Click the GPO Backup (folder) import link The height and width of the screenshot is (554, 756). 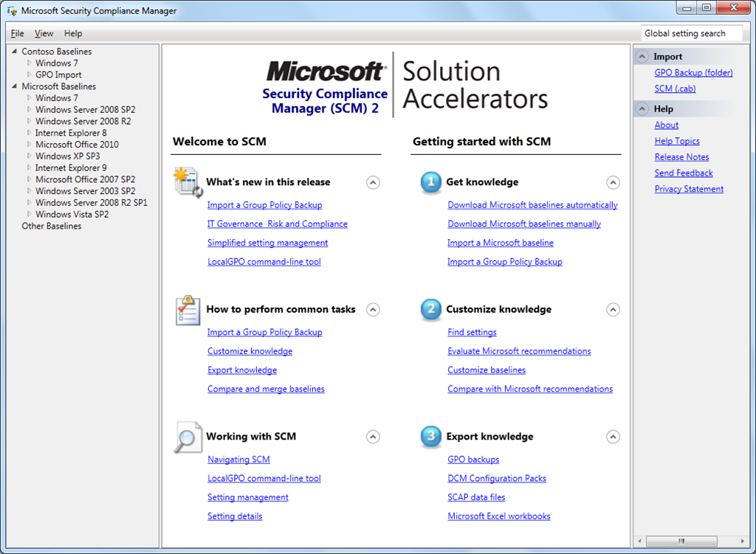click(x=693, y=72)
